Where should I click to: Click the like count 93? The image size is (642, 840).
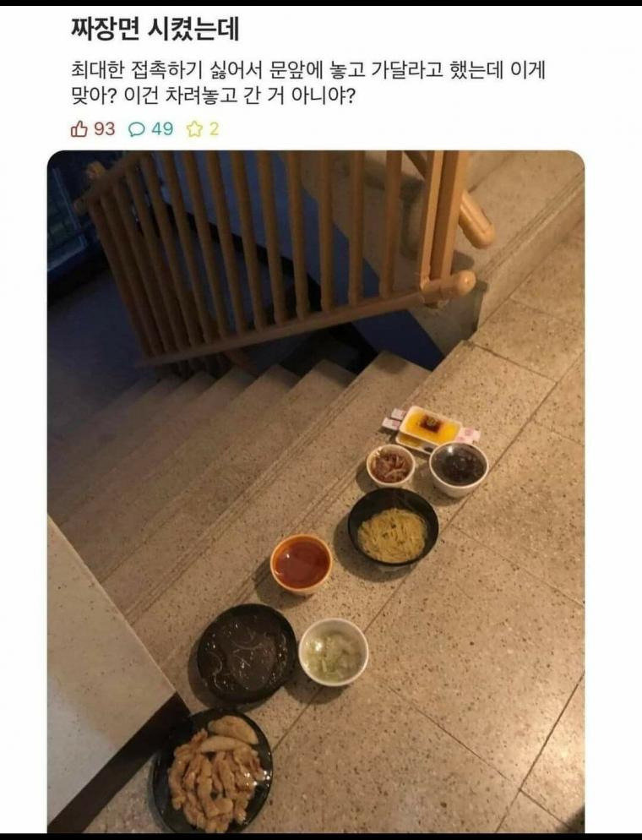(x=105, y=129)
